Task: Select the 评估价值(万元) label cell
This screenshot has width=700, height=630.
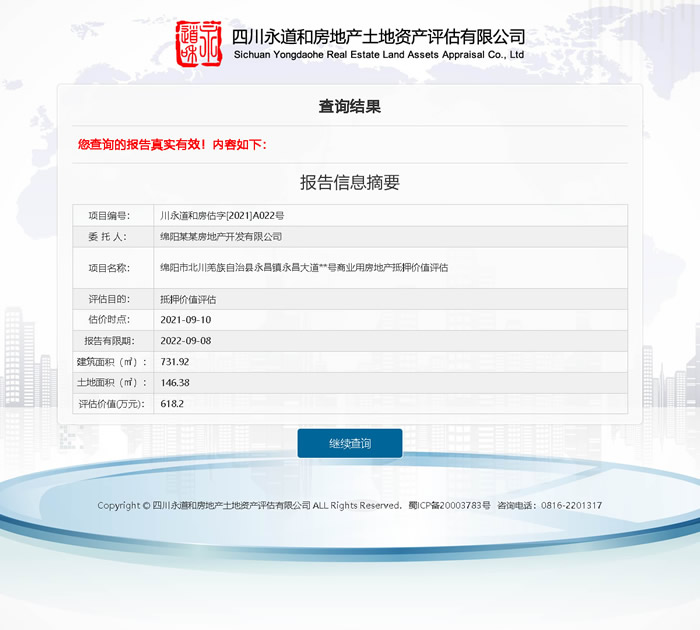Action: (113, 404)
